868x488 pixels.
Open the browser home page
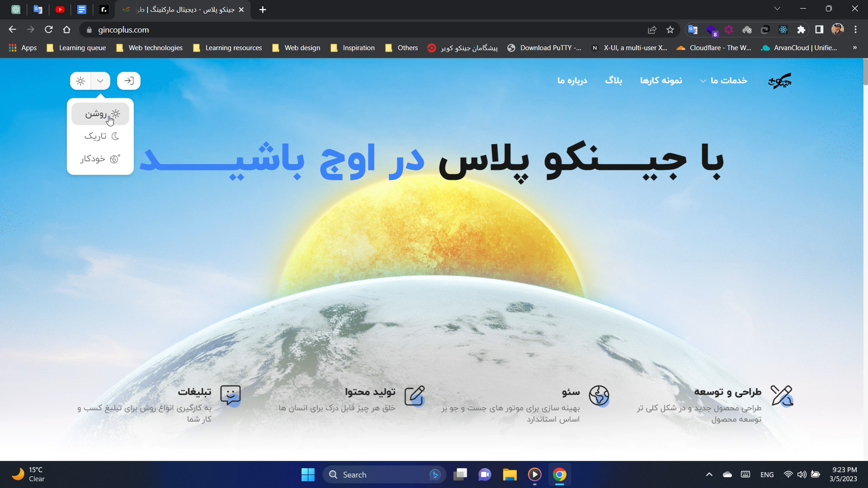[x=66, y=30]
